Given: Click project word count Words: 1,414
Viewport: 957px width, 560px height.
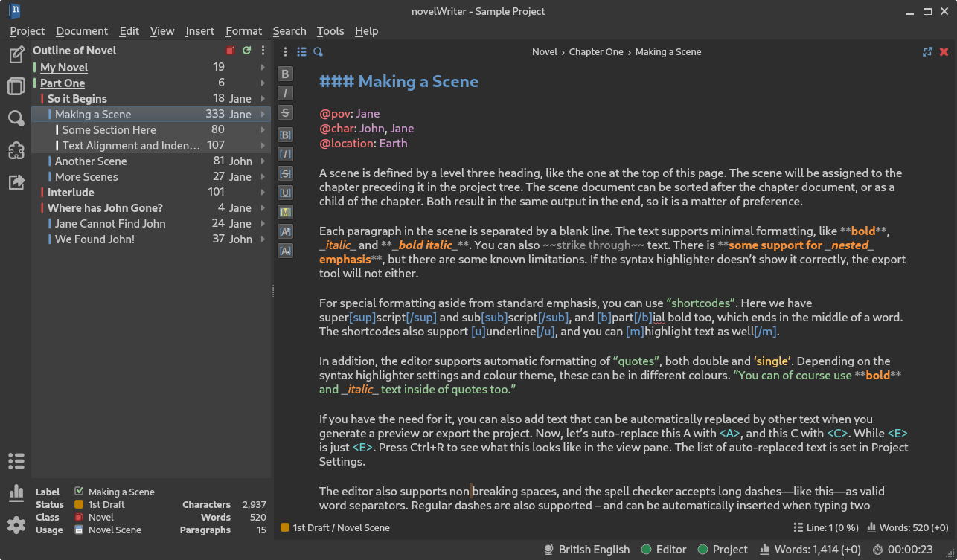Looking at the screenshot, I should [810, 550].
